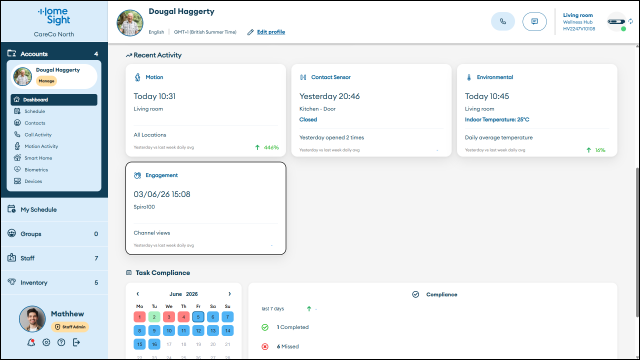The height and width of the screenshot is (360, 640).
Task: Open the Edit profile link
Action: (x=271, y=32)
